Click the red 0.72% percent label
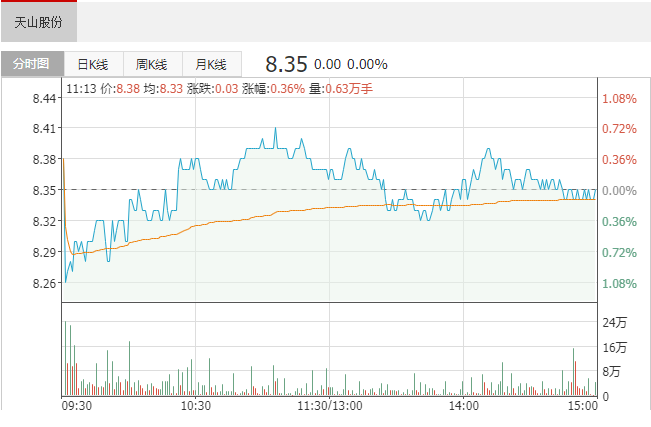651x427 pixels. pyautogui.click(x=619, y=129)
